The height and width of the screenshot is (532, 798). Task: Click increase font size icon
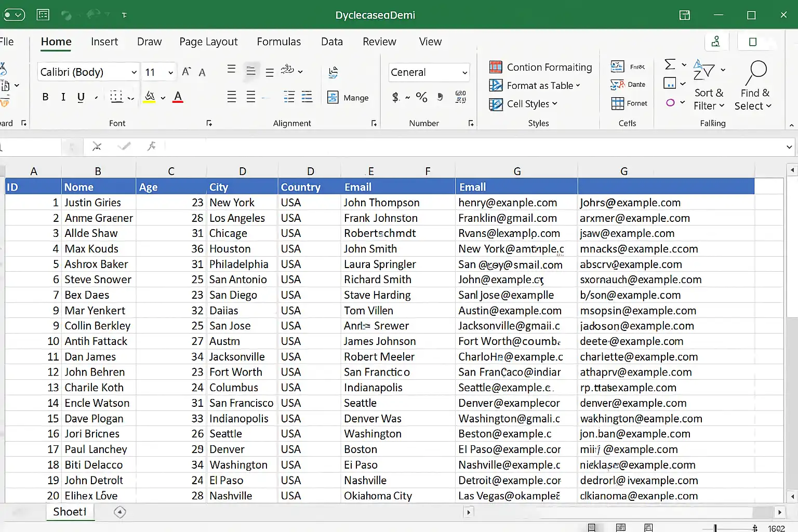pyautogui.click(x=187, y=72)
